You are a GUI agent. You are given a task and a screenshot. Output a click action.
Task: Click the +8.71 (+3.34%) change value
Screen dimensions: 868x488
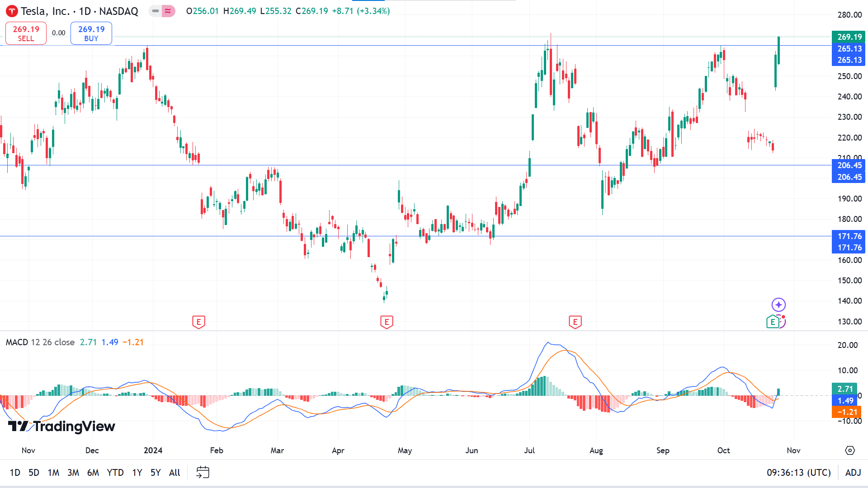click(361, 11)
